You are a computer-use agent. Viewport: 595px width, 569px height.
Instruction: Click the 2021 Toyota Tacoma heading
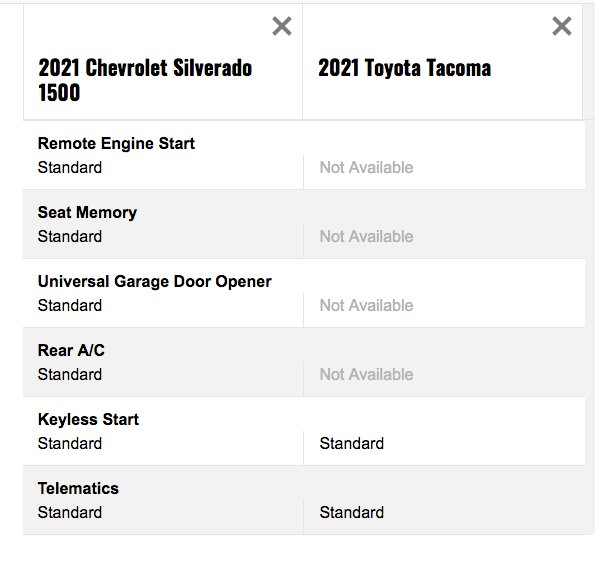(405, 68)
